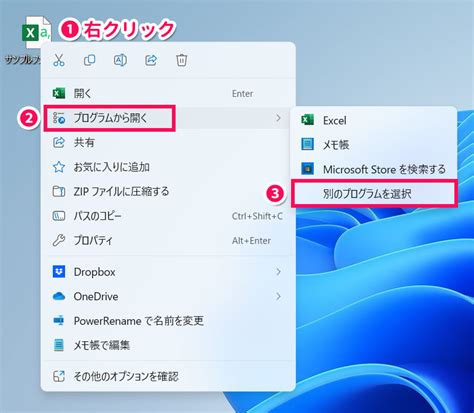Choose その他のオプションを確認
The width and height of the screenshot is (474, 413).
click(x=168, y=377)
